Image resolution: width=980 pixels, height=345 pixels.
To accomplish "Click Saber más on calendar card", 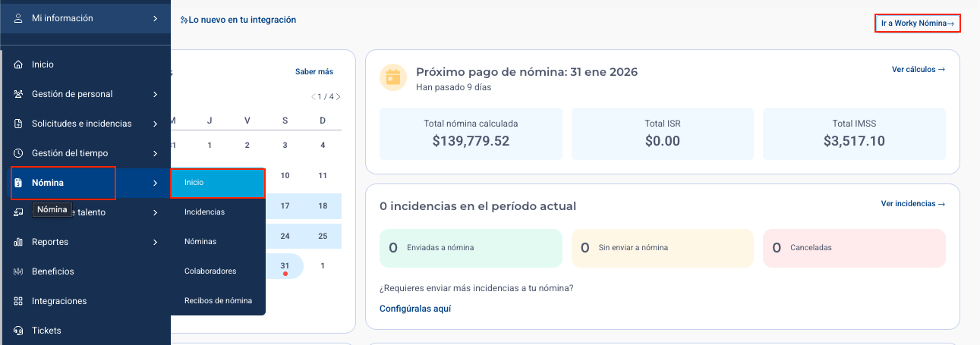I will 314,72.
